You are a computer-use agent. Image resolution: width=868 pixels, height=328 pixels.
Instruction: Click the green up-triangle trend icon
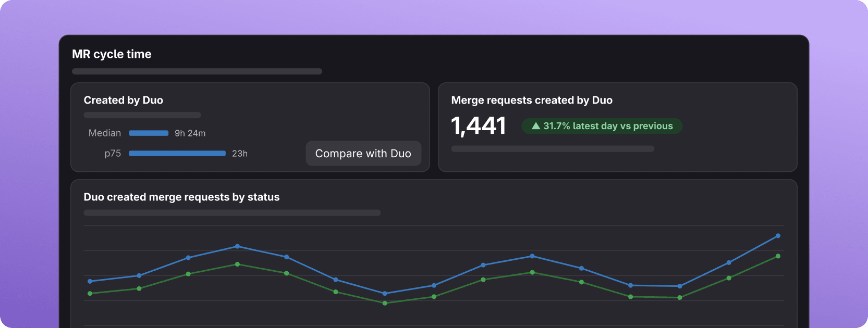pos(535,126)
